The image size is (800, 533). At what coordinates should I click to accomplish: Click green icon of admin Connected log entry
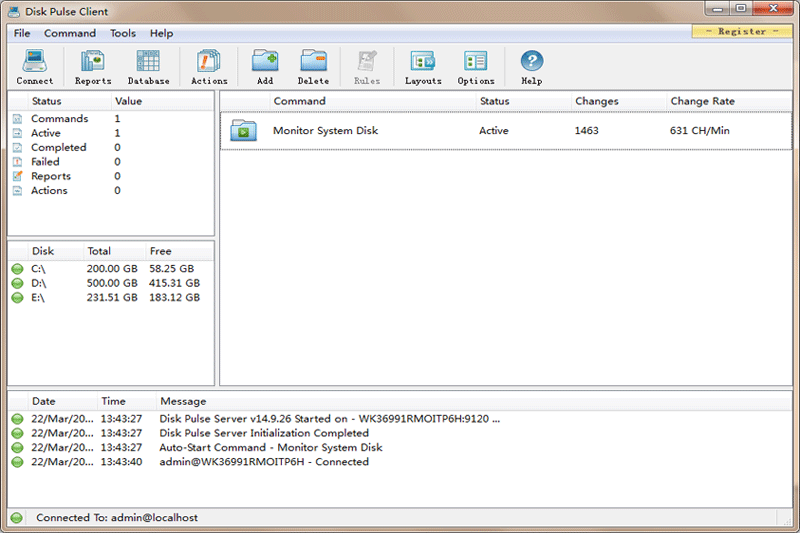tap(17, 462)
